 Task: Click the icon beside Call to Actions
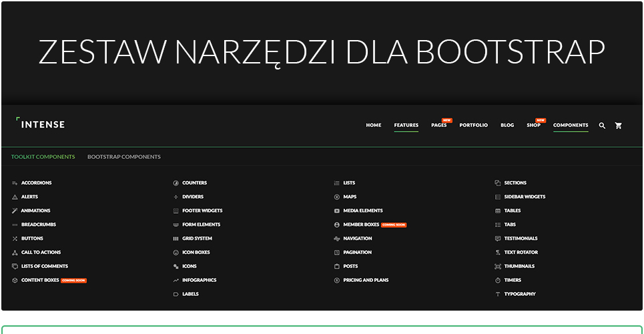click(x=15, y=253)
